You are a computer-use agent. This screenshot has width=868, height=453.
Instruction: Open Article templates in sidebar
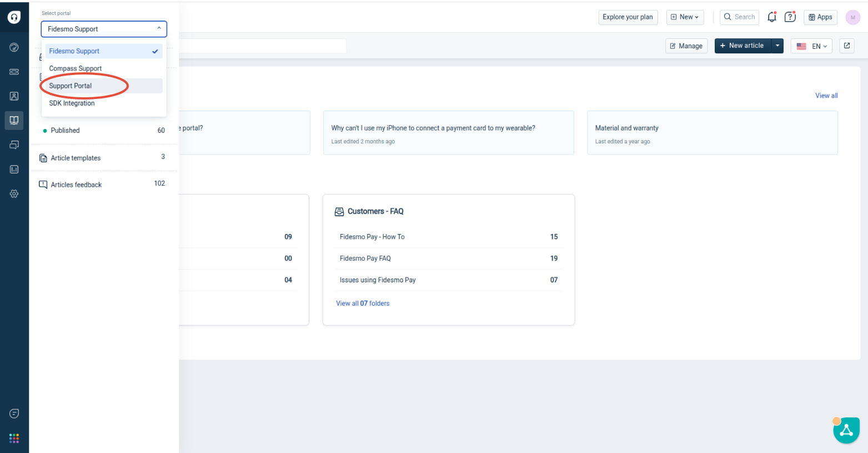coord(104,158)
